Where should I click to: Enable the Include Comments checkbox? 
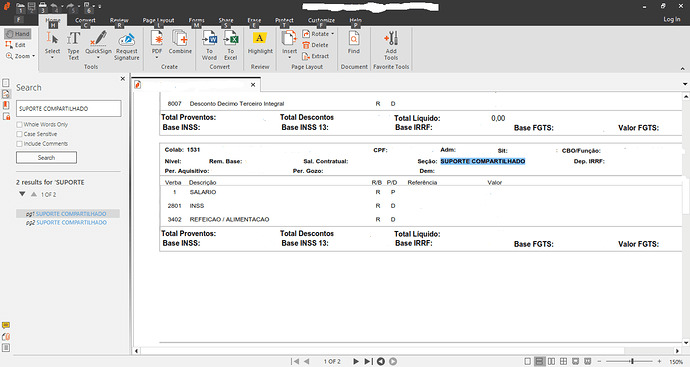coord(19,144)
